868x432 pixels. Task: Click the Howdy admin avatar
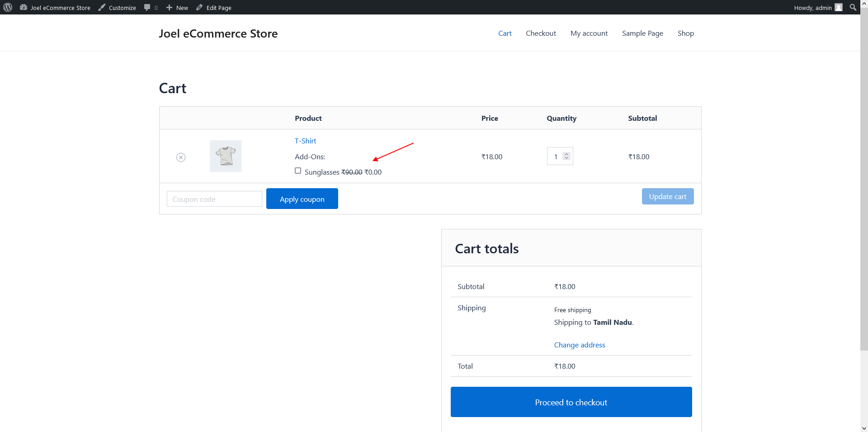click(x=839, y=7)
